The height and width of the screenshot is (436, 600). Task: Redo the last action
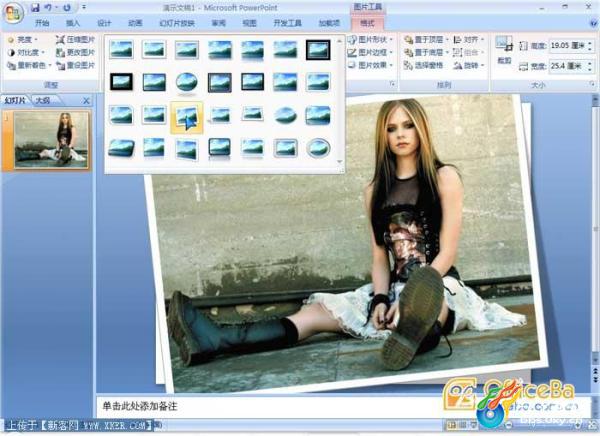67,7
